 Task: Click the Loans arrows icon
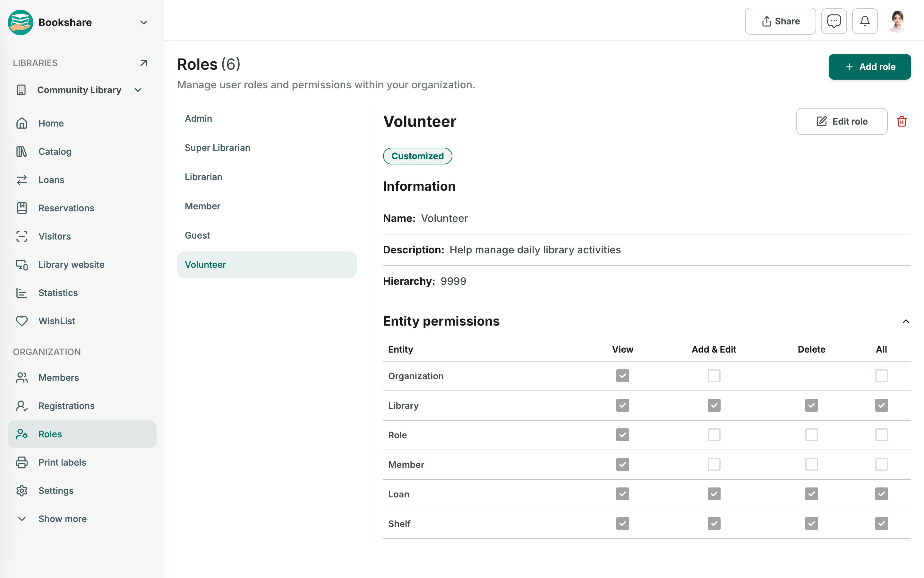22,180
